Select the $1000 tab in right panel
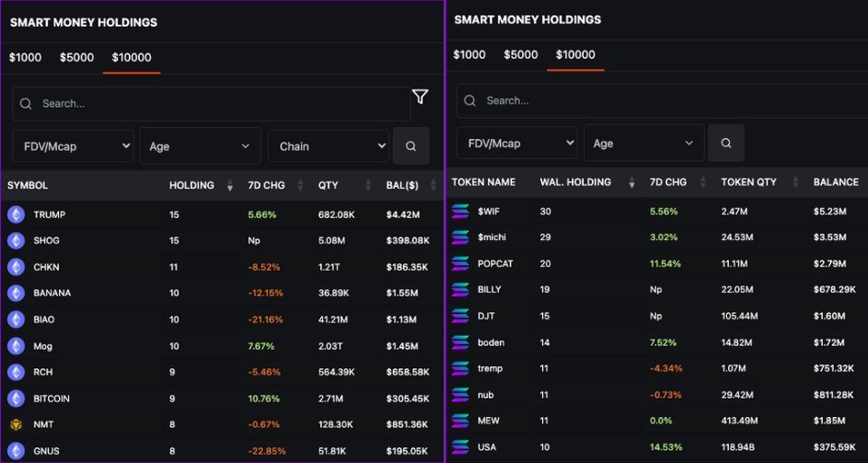This screenshot has width=868, height=463. click(469, 55)
